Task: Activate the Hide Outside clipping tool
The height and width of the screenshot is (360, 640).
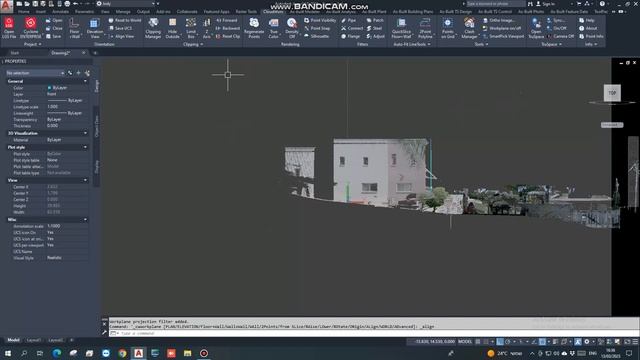Action: coord(172,28)
